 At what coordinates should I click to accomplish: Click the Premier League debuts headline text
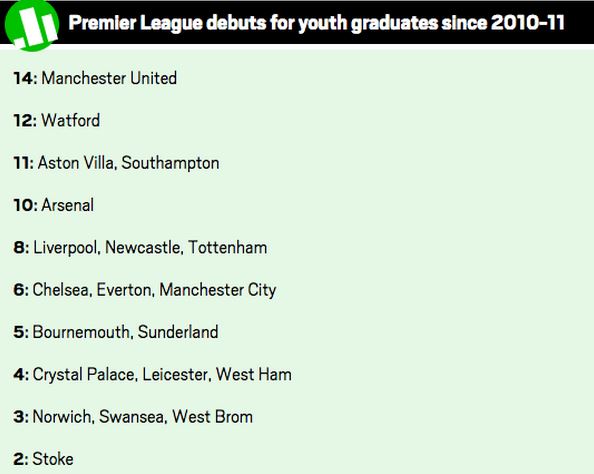(317, 23)
